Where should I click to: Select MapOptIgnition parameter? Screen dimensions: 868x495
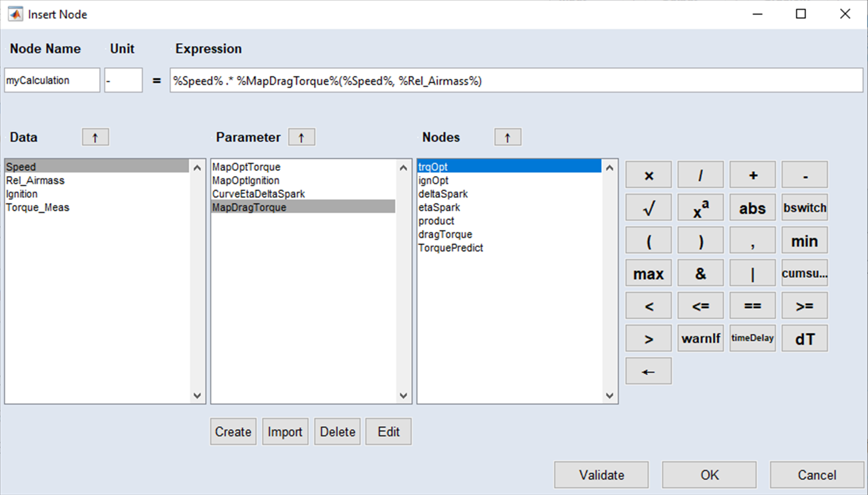tap(303, 181)
